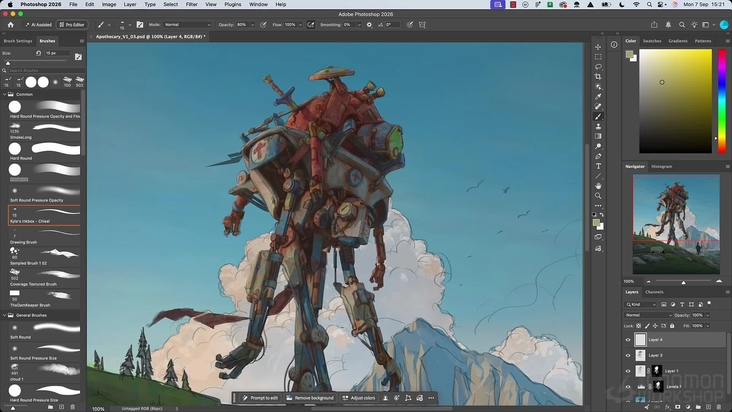Image resolution: width=732 pixels, height=412 pixels.
Task: Add a layer mask
Action: pyautogui.click(x=678, y=407)
